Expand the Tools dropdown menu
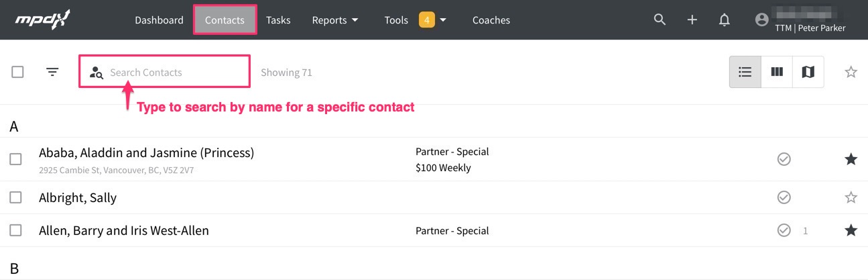 415,20
